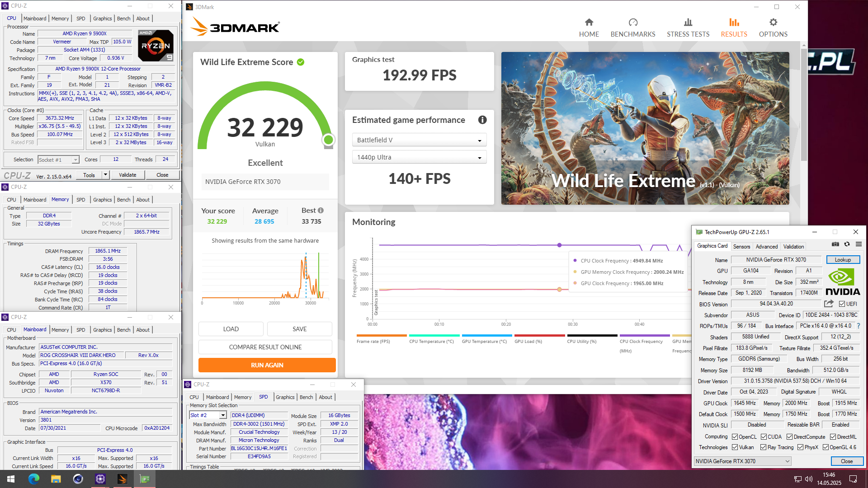Toggle the PhysX checkbox in GPU-Z
This screenshot has width=868, height=488.
tap(800, 447)
